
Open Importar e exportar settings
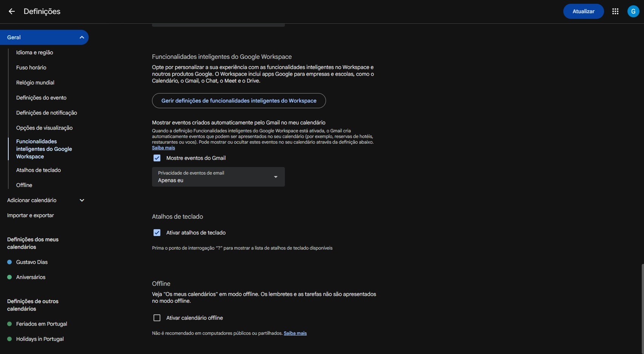point(31,215)
